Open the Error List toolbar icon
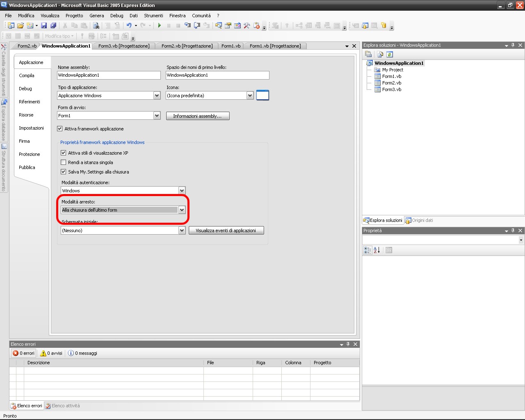 (256, 25)
